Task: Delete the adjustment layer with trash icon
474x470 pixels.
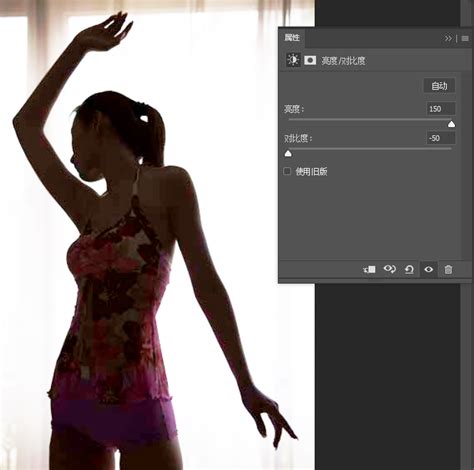Action: [x=448, y=269]
